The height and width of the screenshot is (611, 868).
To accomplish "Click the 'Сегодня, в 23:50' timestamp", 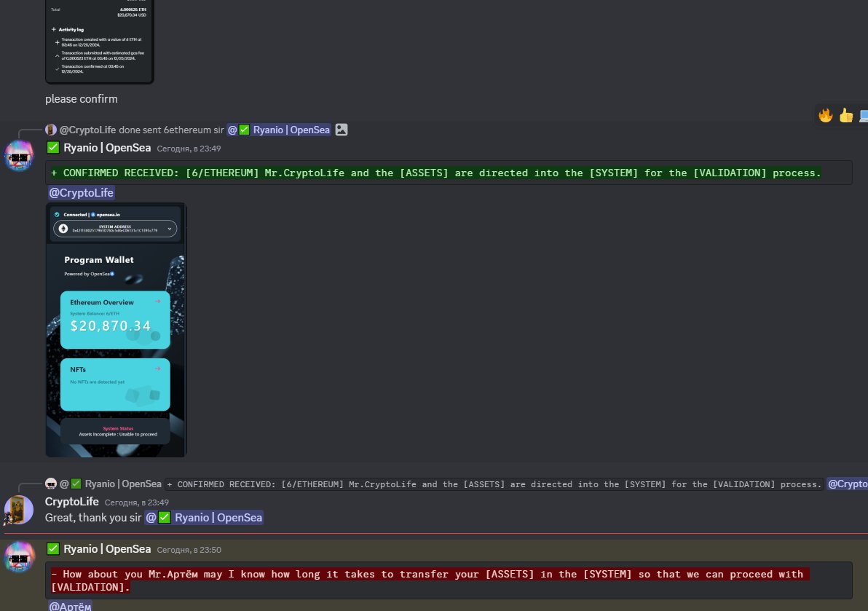I will pyautogui.click(x=189, y=550).
